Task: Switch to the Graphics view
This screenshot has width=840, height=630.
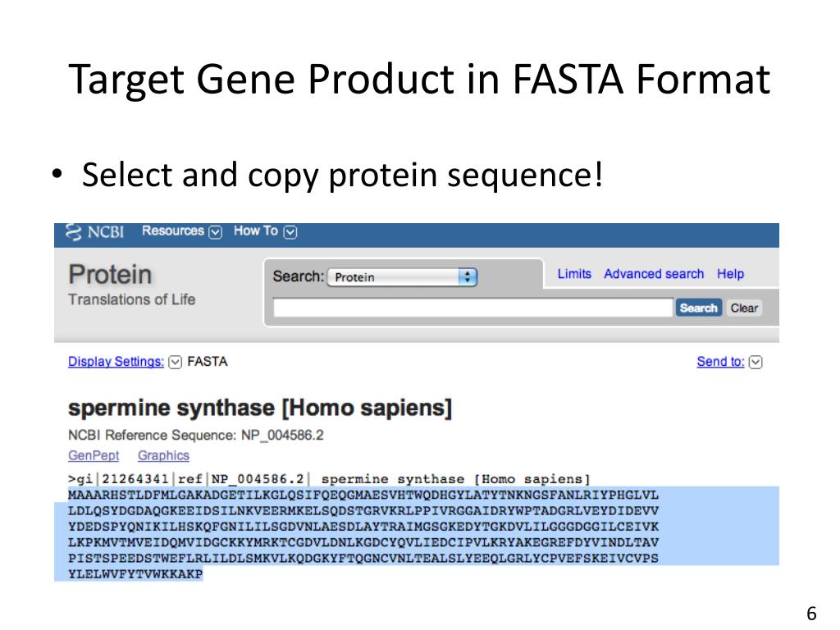Action: (x=163, y=455)
